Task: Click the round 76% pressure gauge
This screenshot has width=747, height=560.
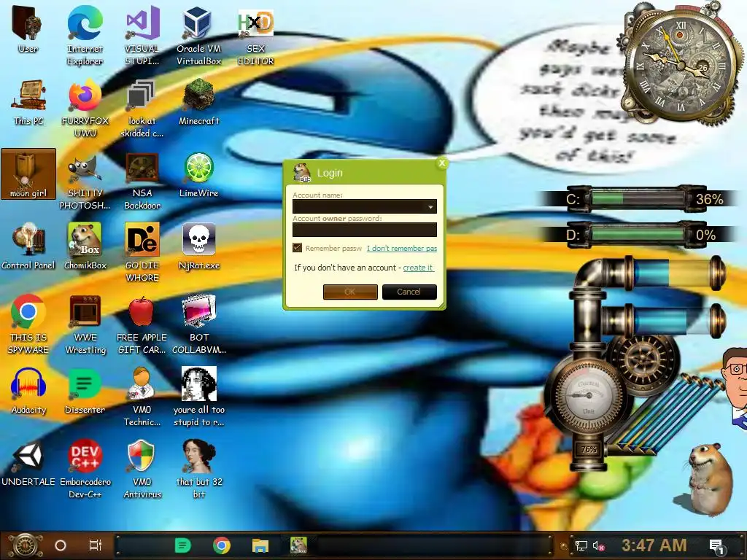Action: tap(588, 395)
